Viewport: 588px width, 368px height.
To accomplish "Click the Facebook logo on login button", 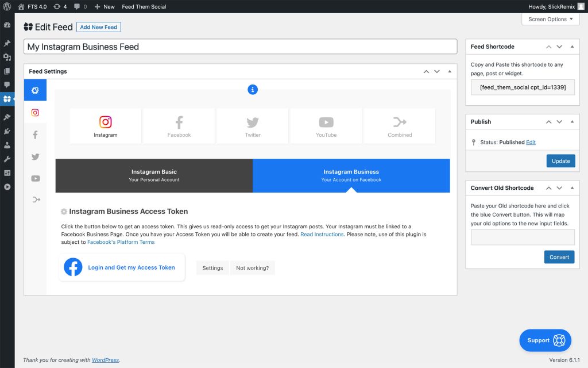I will 73,267.
